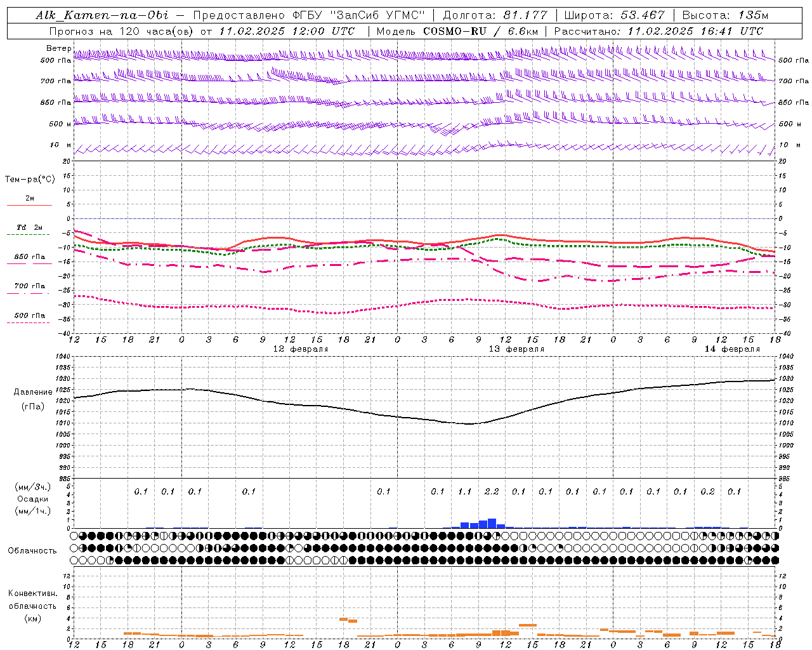Click the '14 февраля' date label
The width and height of the screenshot is (812, 650).
[732, 349]
